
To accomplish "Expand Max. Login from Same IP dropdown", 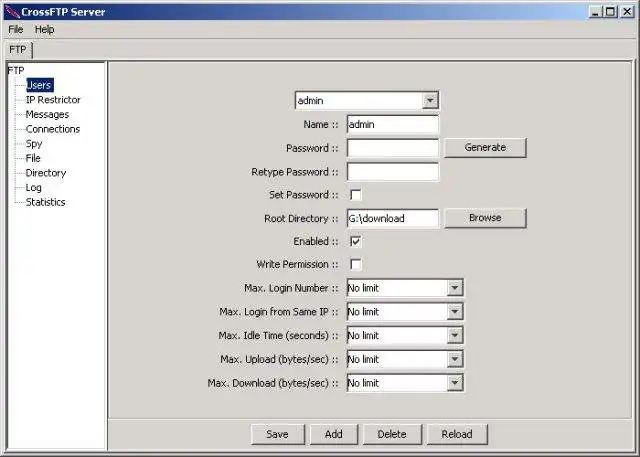I will (x=455, y=312).
